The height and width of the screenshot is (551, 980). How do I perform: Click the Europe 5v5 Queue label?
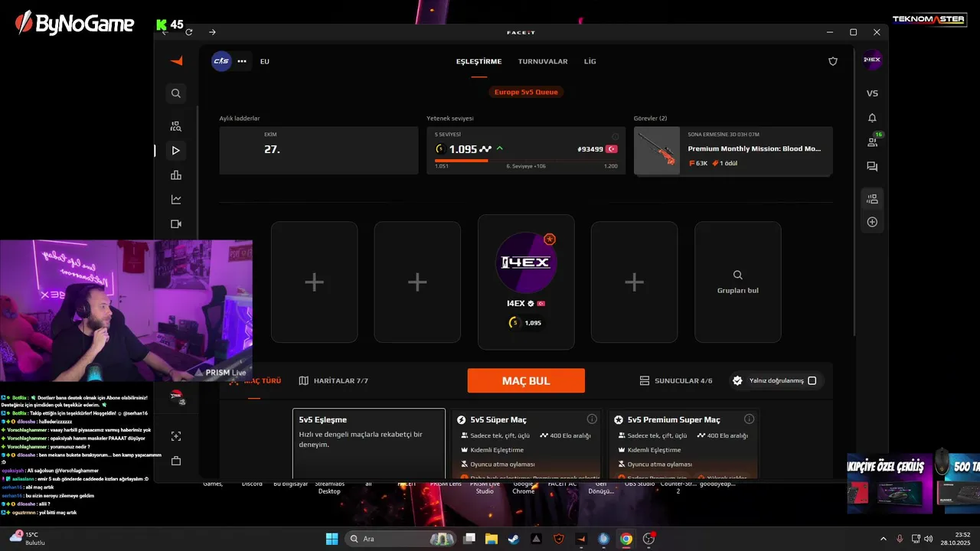(x=526, y=92)
